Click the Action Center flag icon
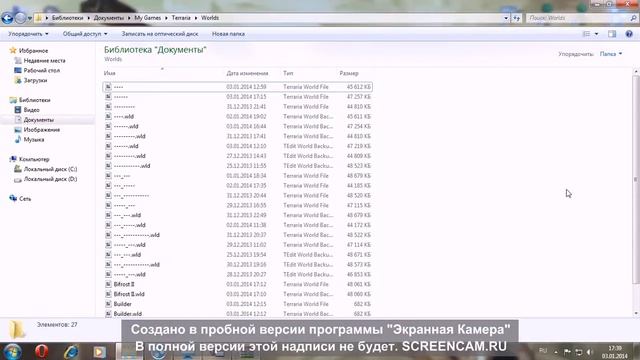The height and width of the screenshot is (360, 640). click(567, 351)
